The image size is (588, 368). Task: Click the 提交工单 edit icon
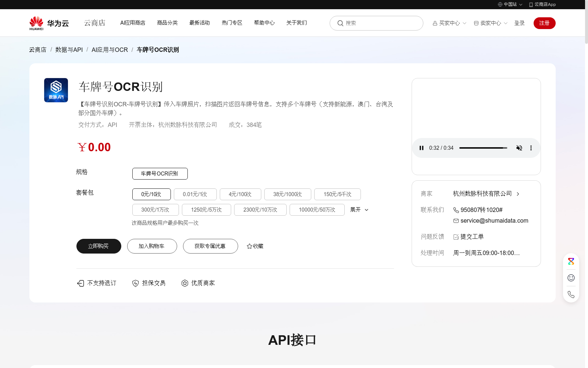(x=456, y=237)
